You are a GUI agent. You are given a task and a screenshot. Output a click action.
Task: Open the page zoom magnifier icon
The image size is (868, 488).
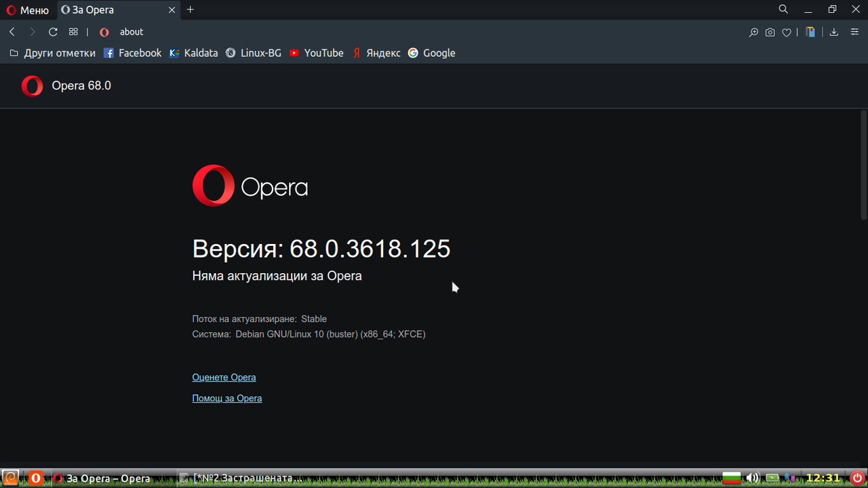coord(753,32)
